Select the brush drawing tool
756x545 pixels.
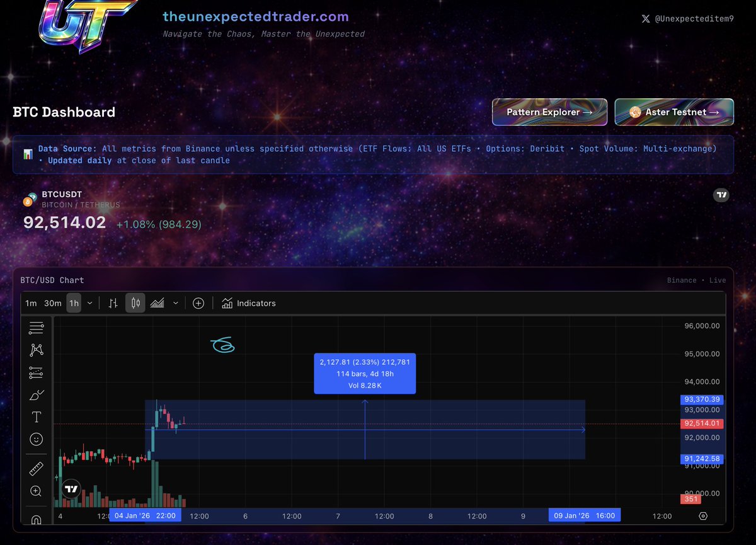37,395
